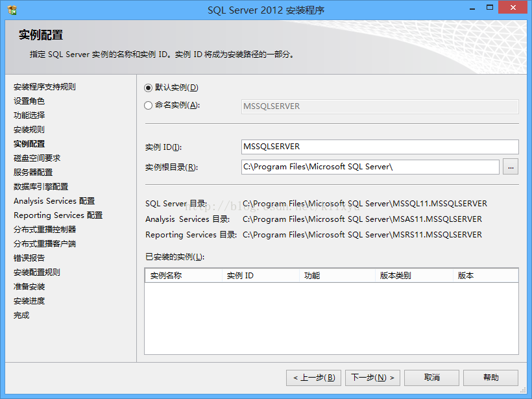
Task: Click the 版本类别 column header
Action: (x=415, y=276)
